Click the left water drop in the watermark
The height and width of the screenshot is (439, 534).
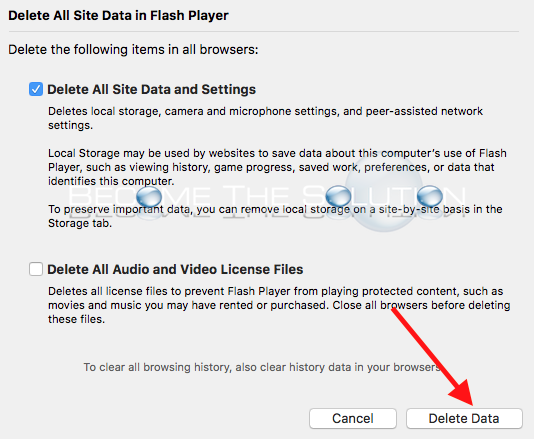point(149,197)
